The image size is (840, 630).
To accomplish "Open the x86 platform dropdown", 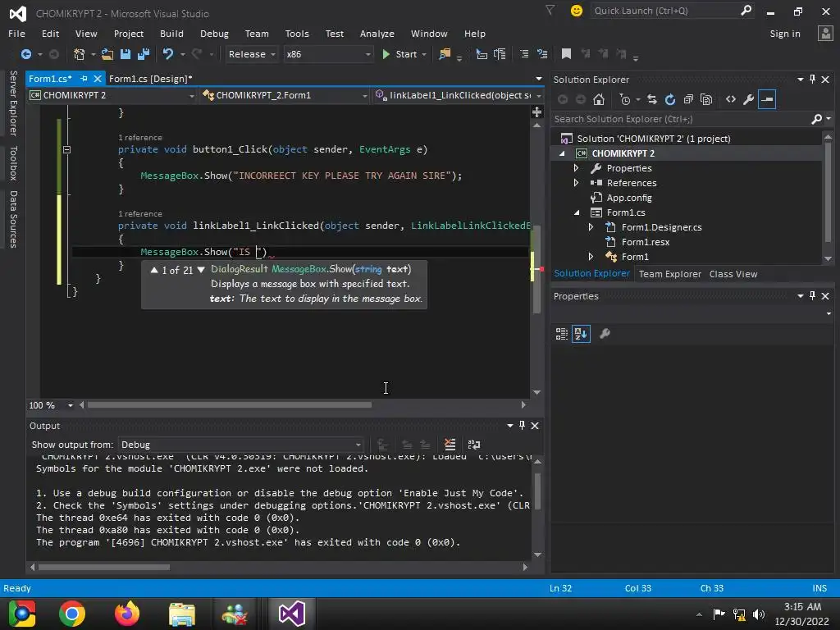I will click(328, 54).
